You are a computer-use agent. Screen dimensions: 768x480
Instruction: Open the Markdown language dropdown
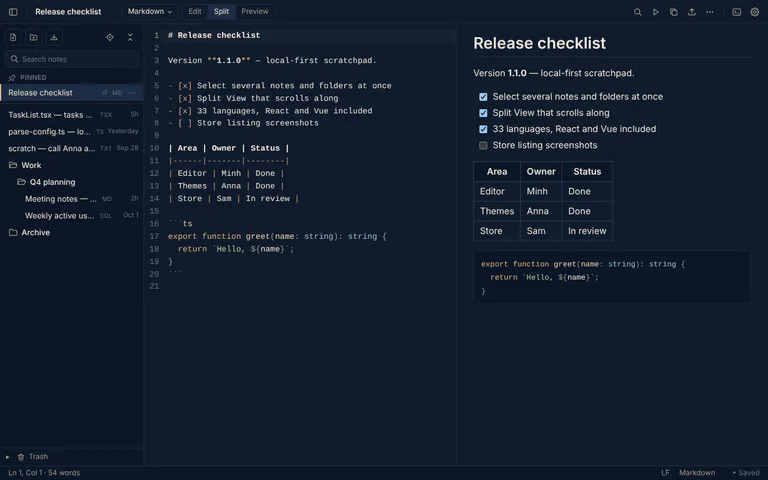(149, 11)
